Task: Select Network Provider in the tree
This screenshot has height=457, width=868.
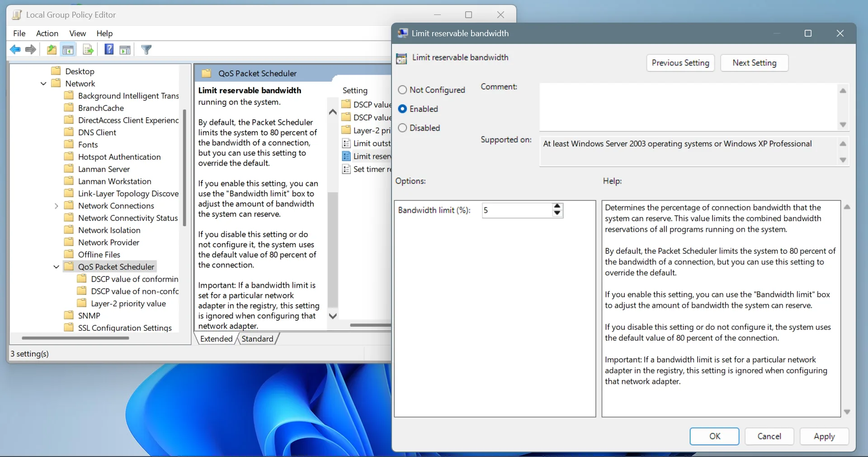Action: tap(108, 242)
